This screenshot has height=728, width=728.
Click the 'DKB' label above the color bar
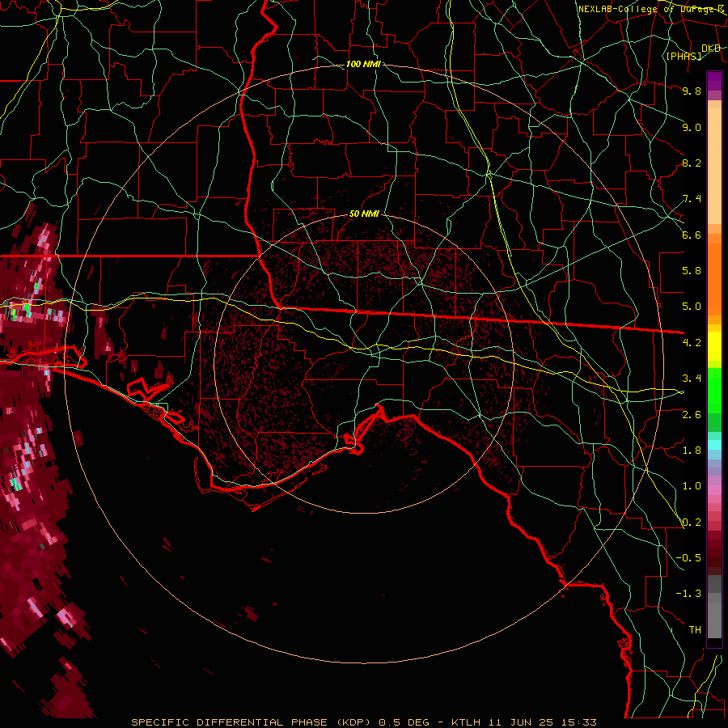tap(711, 48)
